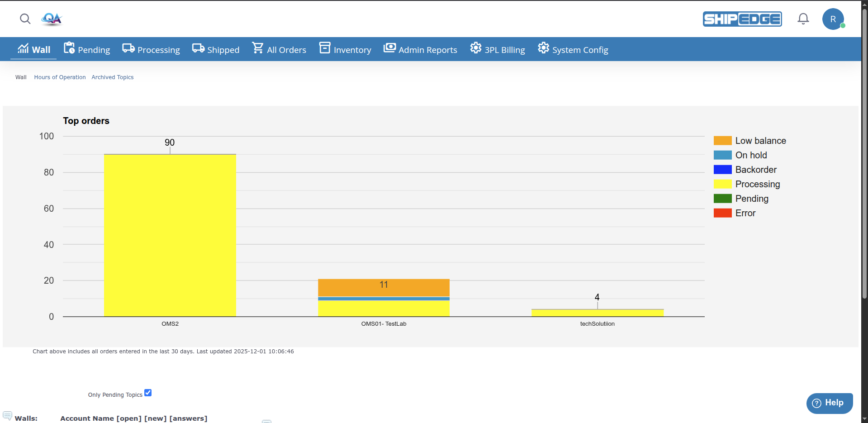Go to System Config menu
This screenshot has width=868, height=423.
tap(573, 50)
